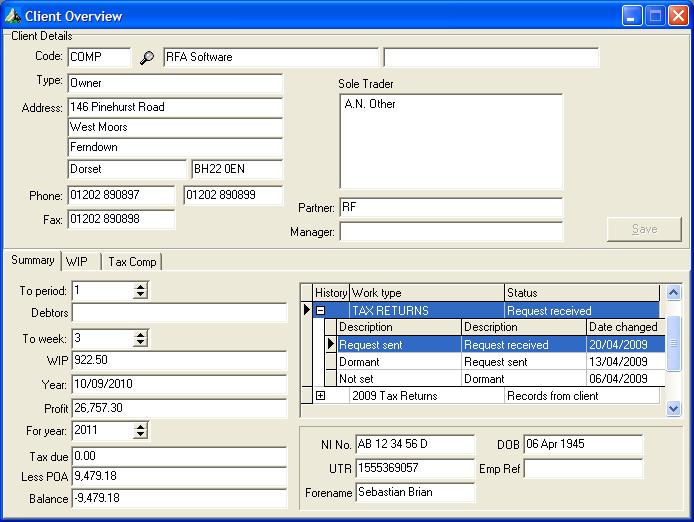Image resolution: width=694 pixels, height=522 pixels.
Task: Click the Date changed column header
Action: point(625,327)
